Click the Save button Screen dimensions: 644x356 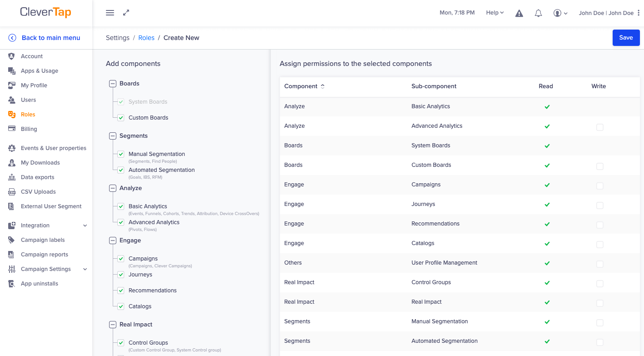626,38
